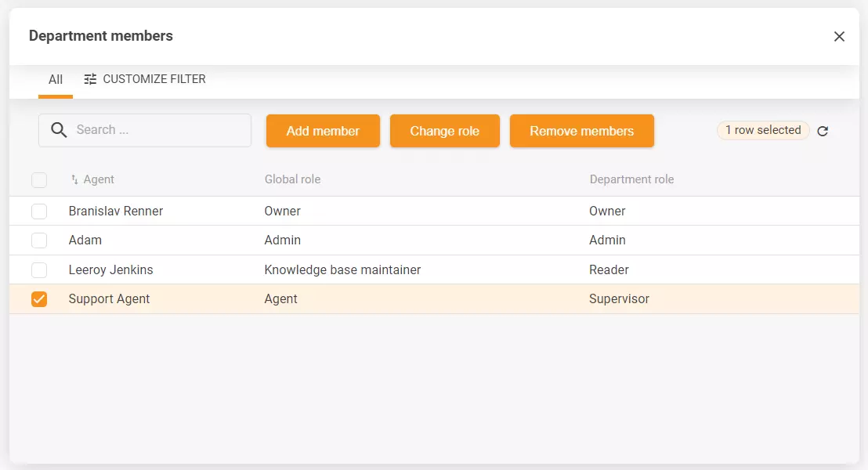
Task: Click the Remove members button
Action: (x=581, y=131)
